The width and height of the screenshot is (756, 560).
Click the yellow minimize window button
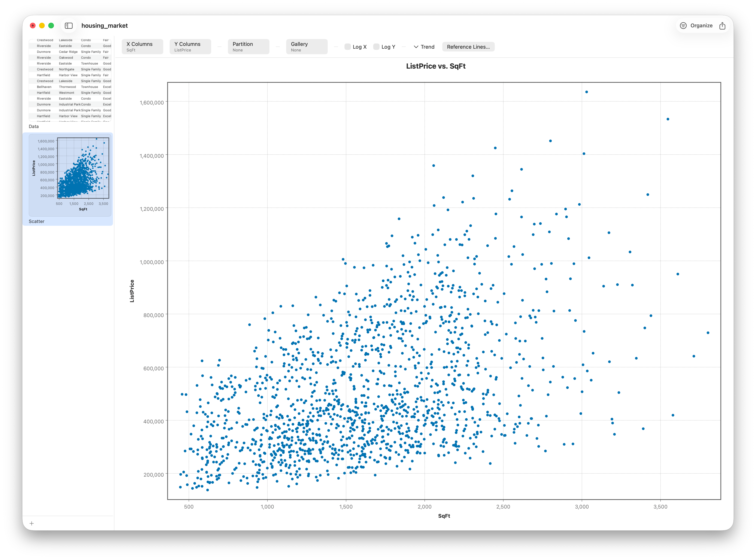pos(42,26)
